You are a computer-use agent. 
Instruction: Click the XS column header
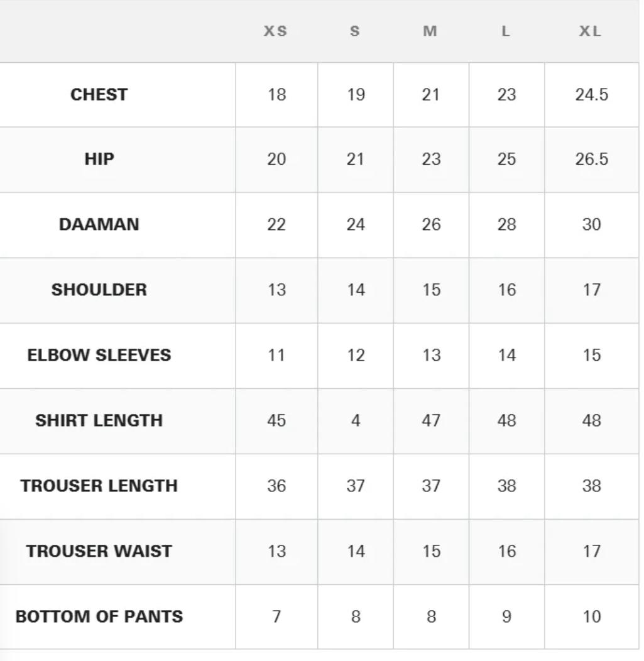click(276, 31)
